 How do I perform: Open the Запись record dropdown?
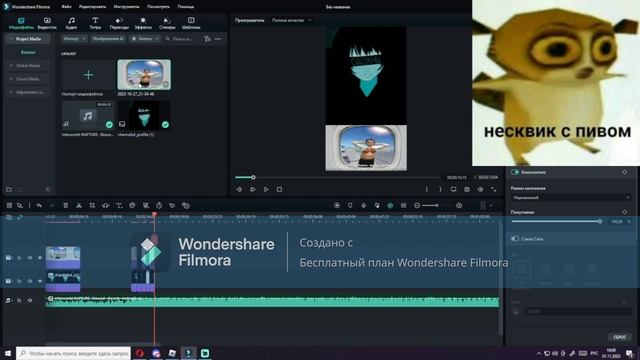pyautogui.click(x=144, y=39)
